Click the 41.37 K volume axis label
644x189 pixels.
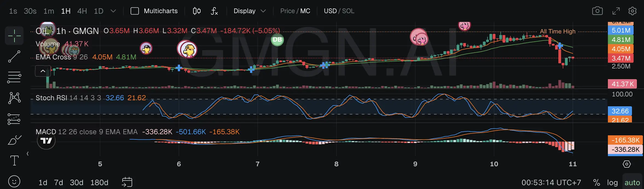click(x=622, y=84)
